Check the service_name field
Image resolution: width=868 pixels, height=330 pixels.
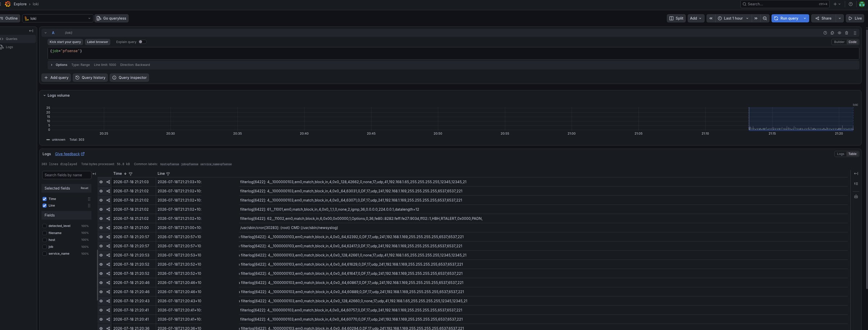coord(44,254)
